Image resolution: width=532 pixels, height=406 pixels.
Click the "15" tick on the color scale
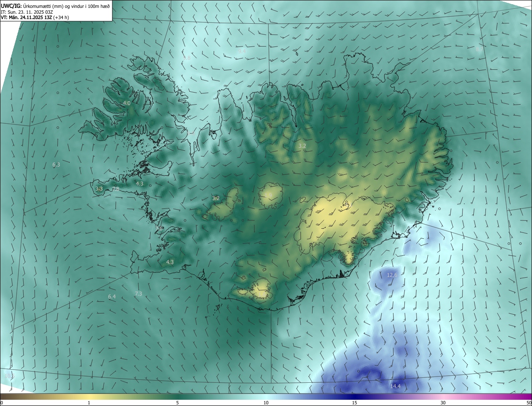click(x=355, y=403)
